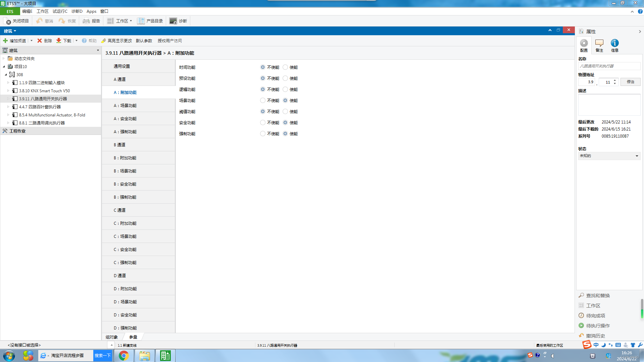Open 查找和替换 search icon panel
The height and width of the screenshot is (362, 644).
click(581, 296)
